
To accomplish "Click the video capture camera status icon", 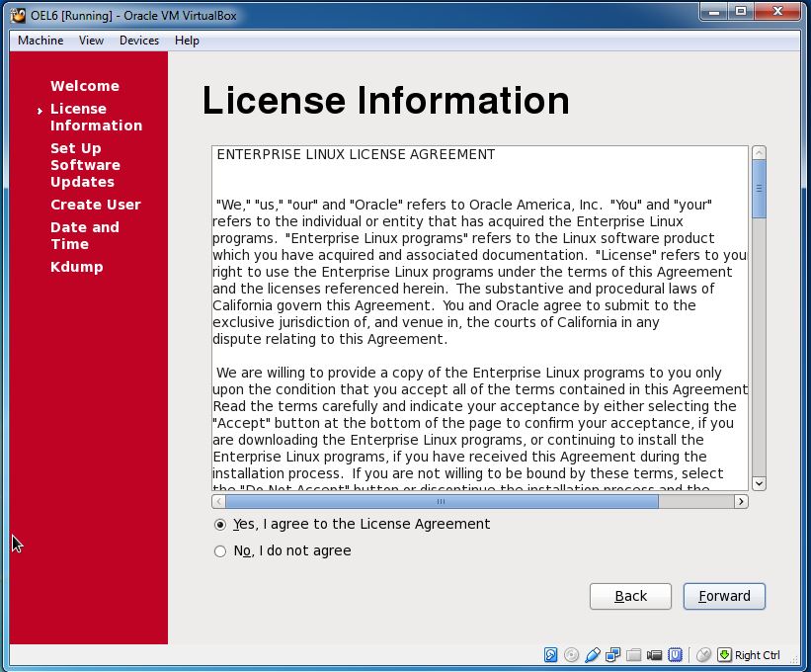I will (x=654, y=655).
